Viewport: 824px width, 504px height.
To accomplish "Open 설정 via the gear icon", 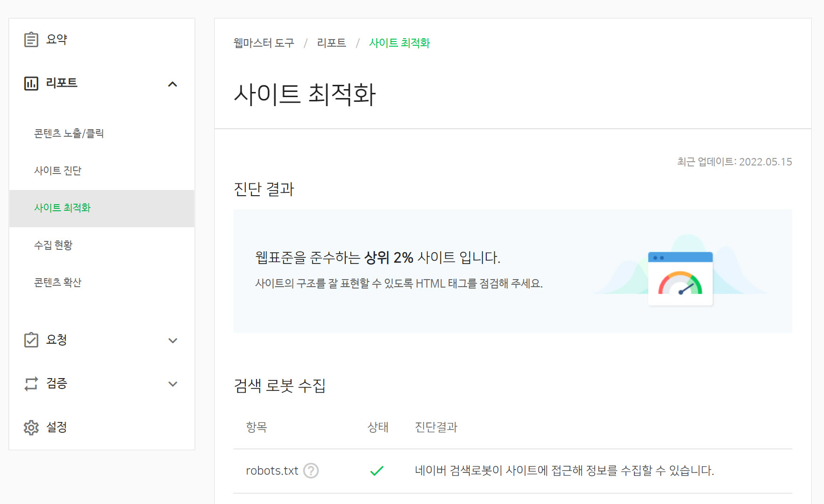I will pyautogui.click(x=30, y=427).
